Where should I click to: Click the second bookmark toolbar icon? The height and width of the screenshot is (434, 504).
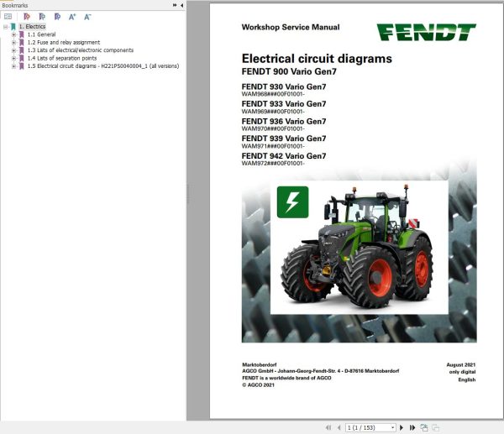42,17
